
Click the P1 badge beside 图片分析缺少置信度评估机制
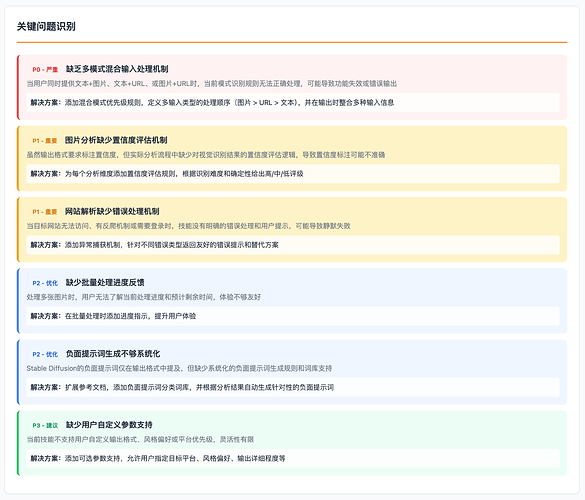pos(45,141)
